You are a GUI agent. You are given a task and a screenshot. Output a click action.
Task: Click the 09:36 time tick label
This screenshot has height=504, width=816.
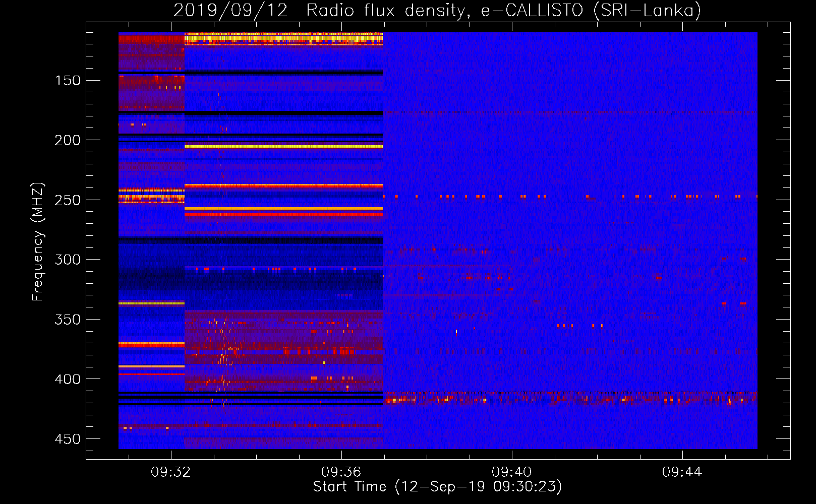(341, 472)
